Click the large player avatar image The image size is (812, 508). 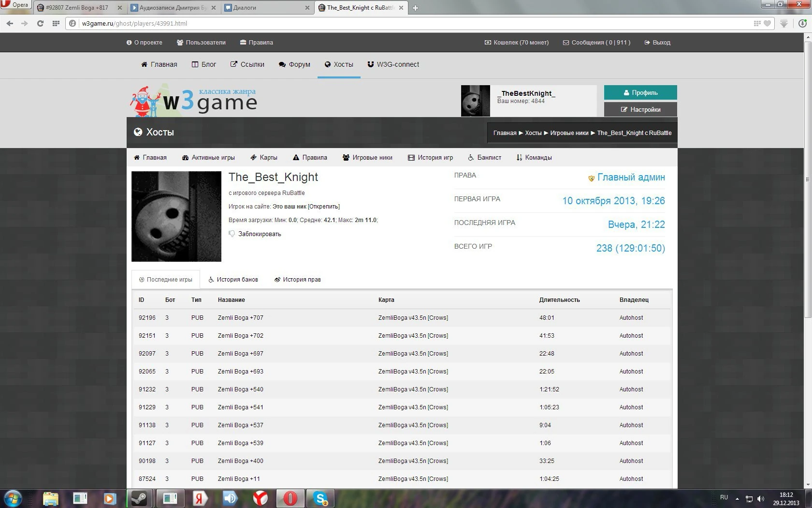176,216
